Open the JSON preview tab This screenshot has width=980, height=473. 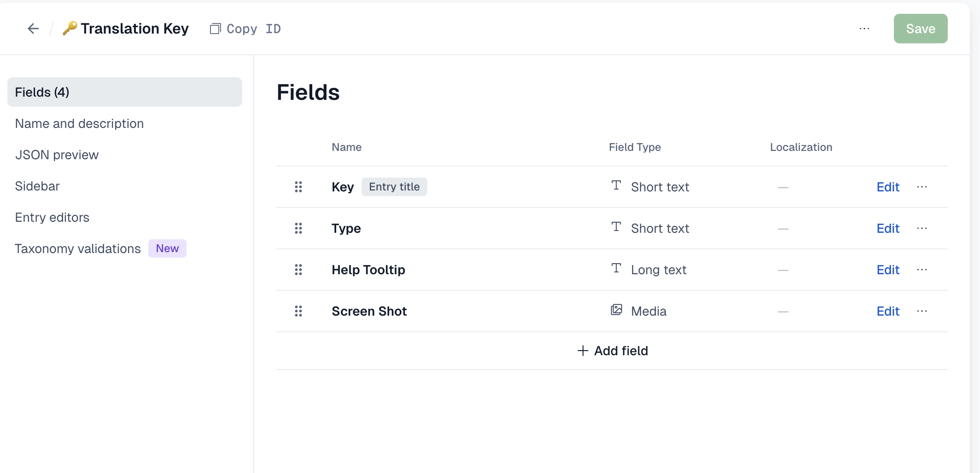click(57, 155)
